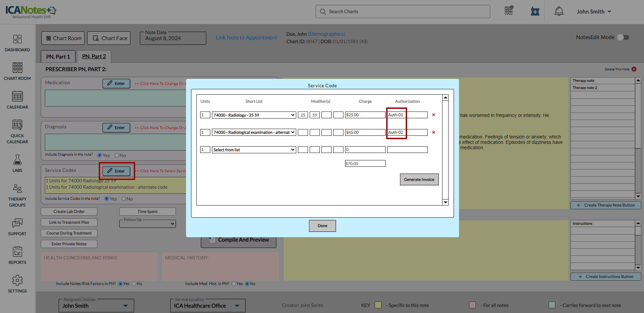
Task: Open the Calendar sidebar icon
Action: click(17, 100)
